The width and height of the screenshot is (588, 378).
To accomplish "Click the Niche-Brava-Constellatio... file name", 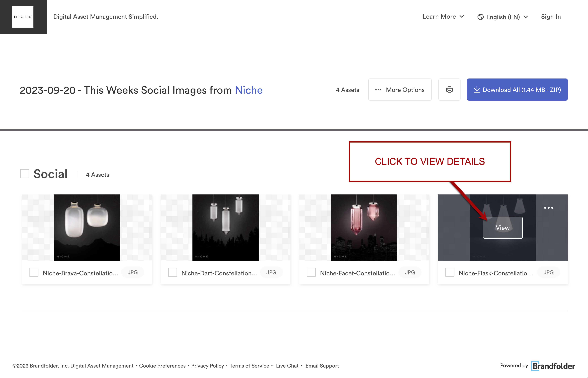I will pyautogui.click(x=80, y=273).
